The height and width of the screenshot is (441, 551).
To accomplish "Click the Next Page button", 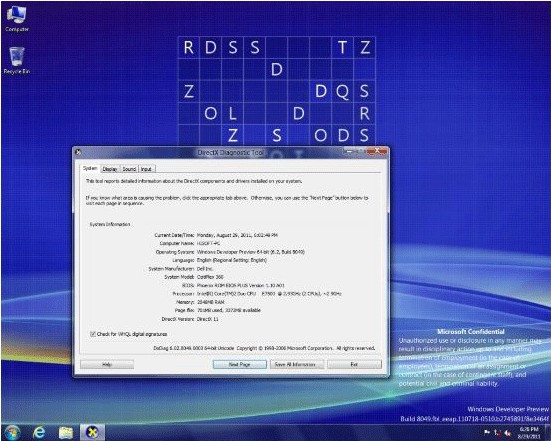I will 240,364.
